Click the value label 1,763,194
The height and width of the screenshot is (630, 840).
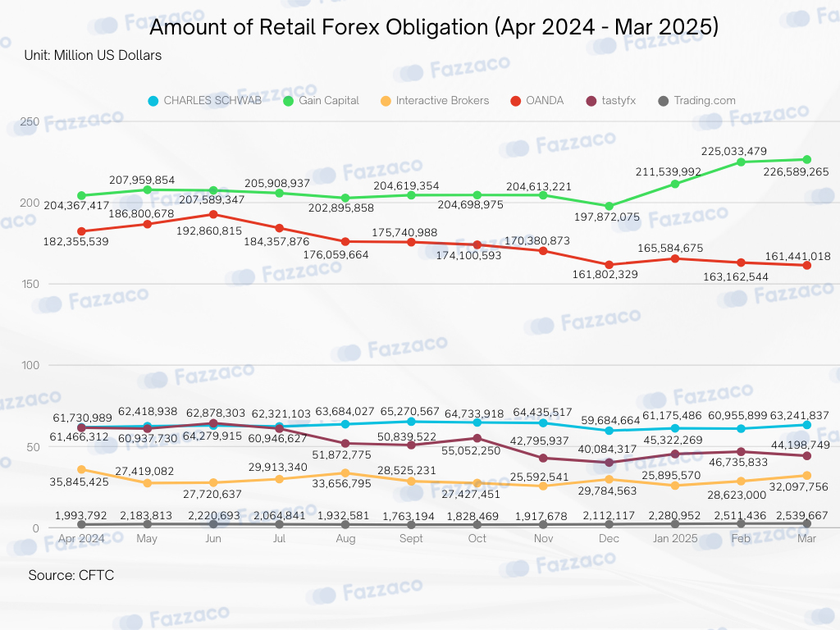[x=409, y=517]
